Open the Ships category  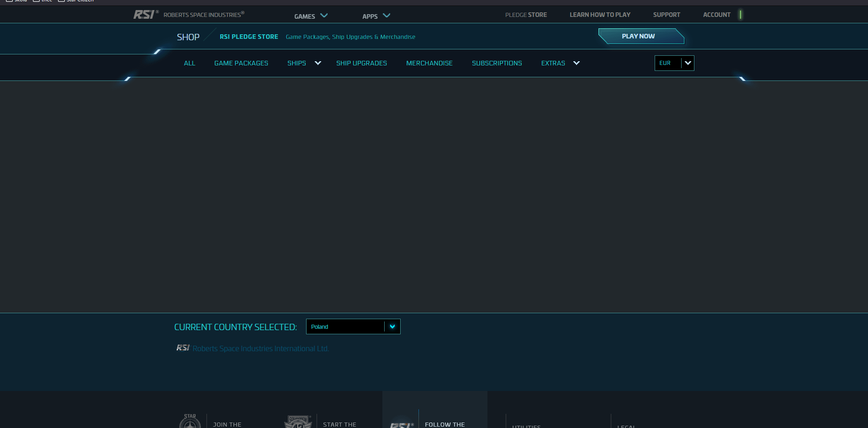pos(296,63)
